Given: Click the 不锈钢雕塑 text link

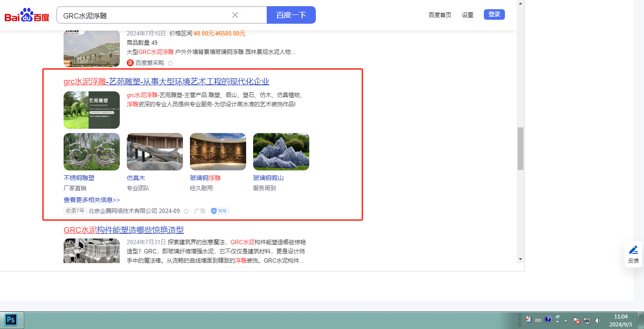Looking at the screenshot, I should [x=79, y=178].
